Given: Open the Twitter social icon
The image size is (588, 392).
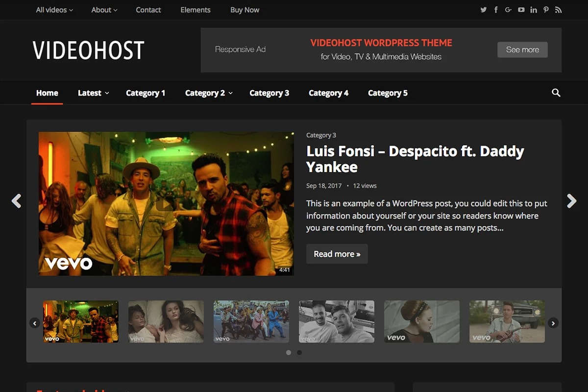Looking at the screenshot, I should coord(484,10).
